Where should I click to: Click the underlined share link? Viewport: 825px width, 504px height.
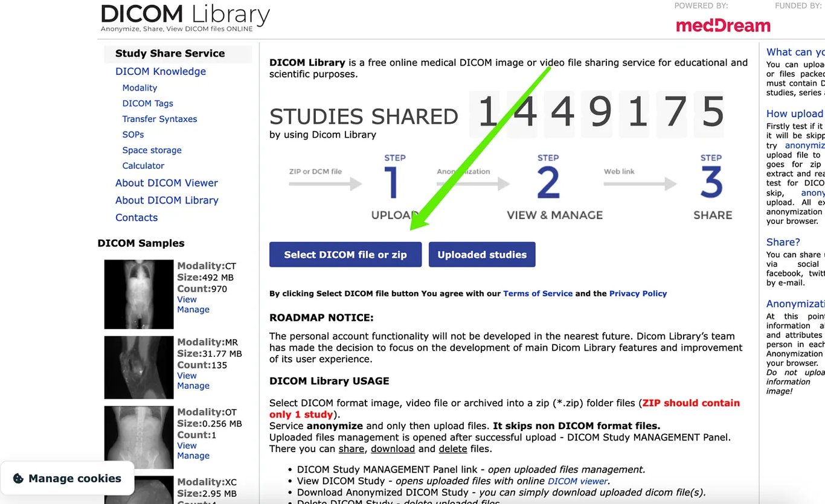pos(351,449)
